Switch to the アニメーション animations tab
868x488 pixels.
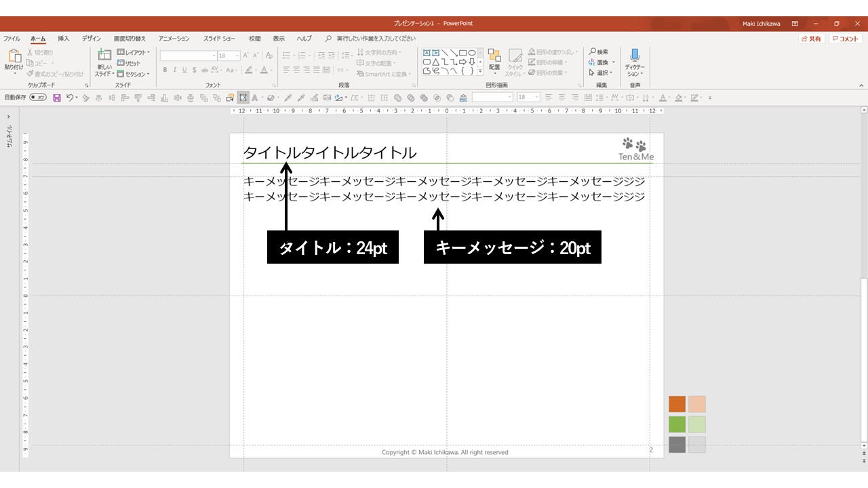click(174, 39)
